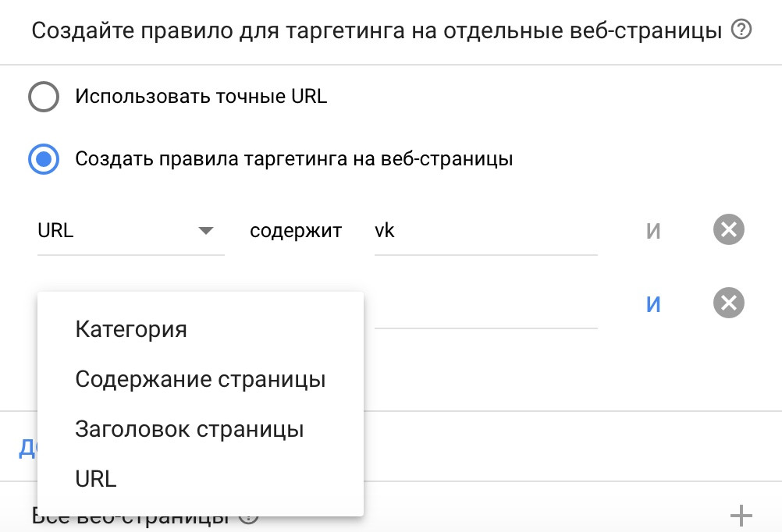The image size is (782, 532).
Task: Select Использовать точные URL radio button
Action: coord(44,97)
